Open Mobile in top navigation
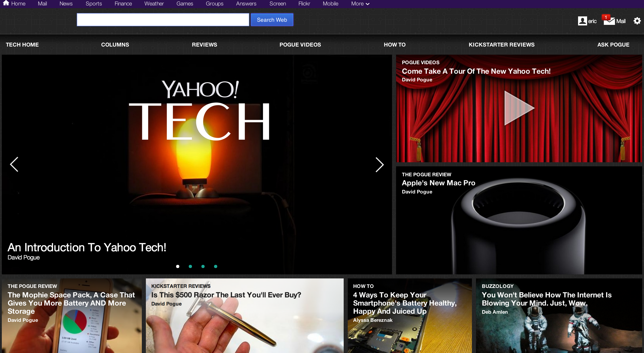Viewport: 644px width, 353px height. (x=331, y=4)
